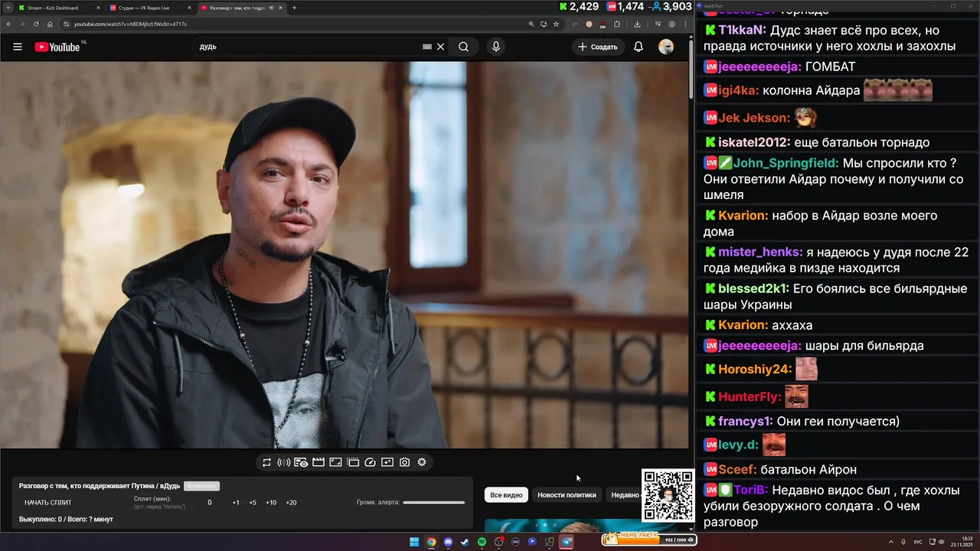The height and width of the screenshot is (551, 980).
Task: Select the YouTube video tab
Action: tap(241, 8)
